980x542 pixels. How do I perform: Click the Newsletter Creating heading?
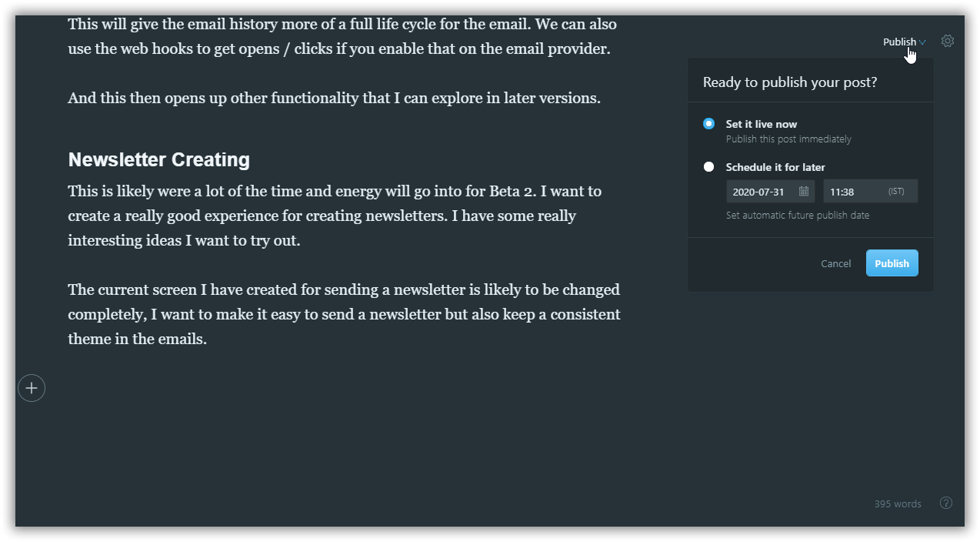159,159
